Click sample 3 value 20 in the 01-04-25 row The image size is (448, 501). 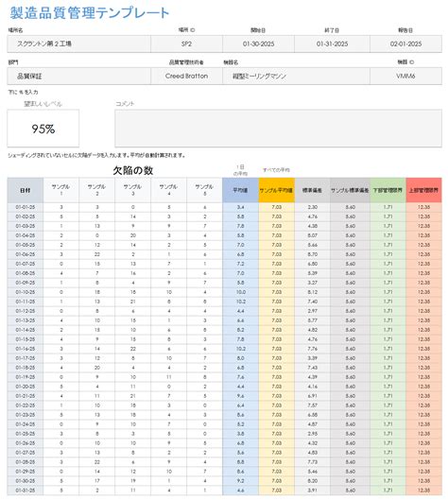coord(132,235)
